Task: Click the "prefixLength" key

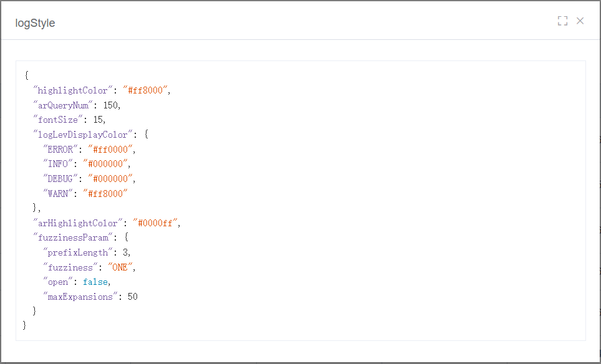Action: [x=78, y=252]
